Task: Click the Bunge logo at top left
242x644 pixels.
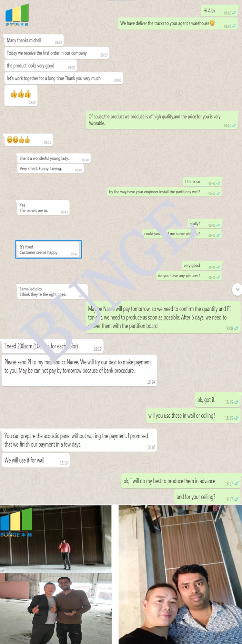Action: (x=17, y=15)
